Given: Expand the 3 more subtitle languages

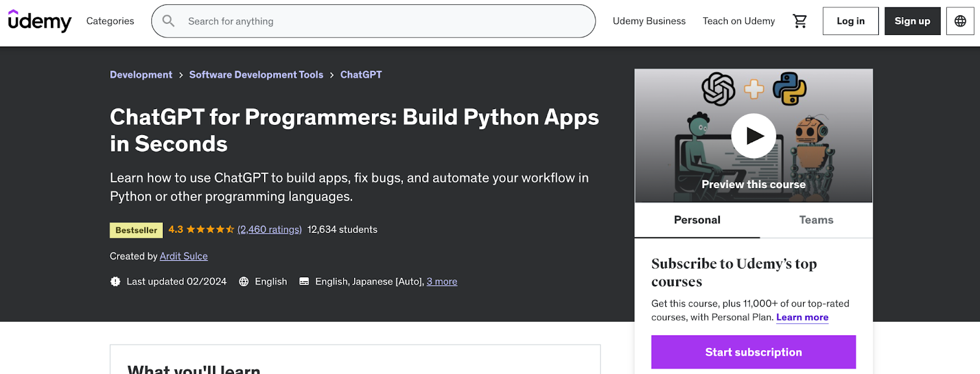Looking at the screenshot, I should 442,281.
